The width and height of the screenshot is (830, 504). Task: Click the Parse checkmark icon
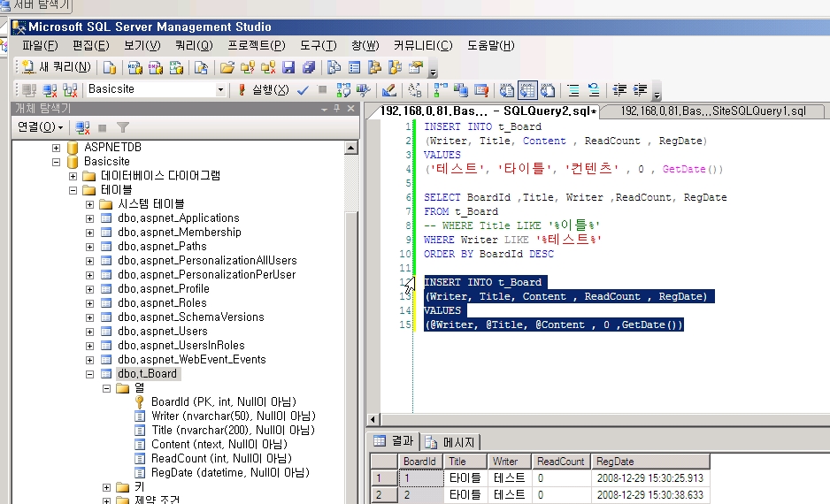303,90
